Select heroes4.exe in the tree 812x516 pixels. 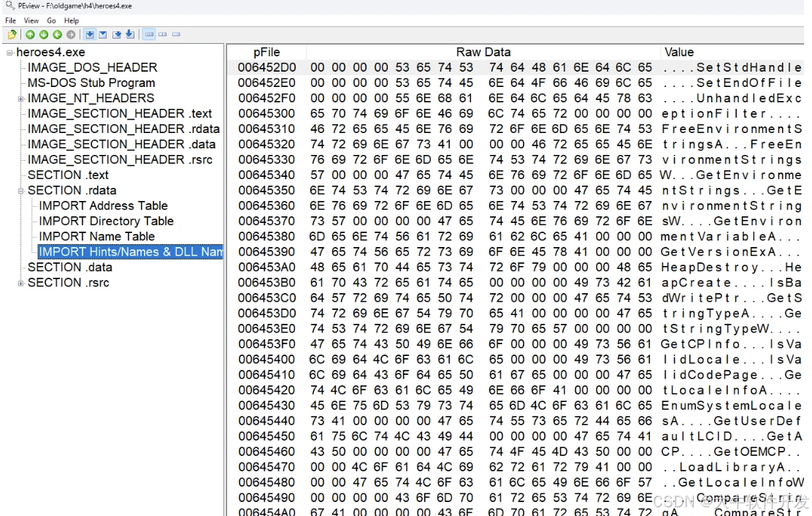(51, 53)
